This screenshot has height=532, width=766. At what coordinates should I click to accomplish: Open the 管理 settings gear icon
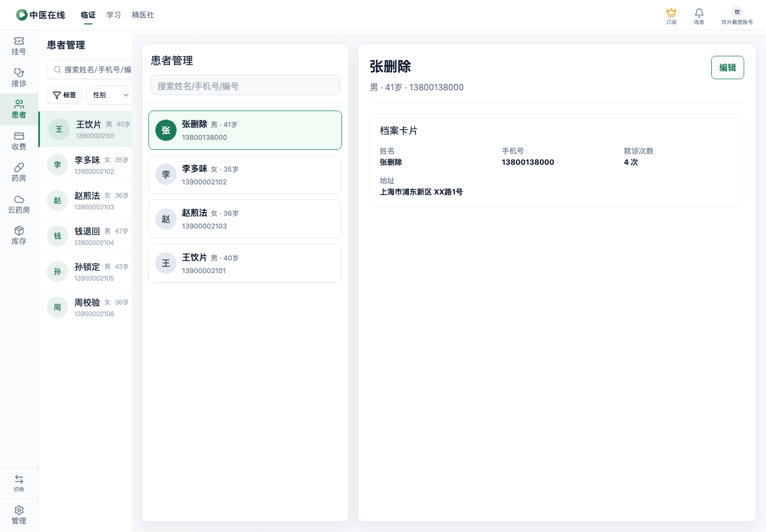[19, 510]
